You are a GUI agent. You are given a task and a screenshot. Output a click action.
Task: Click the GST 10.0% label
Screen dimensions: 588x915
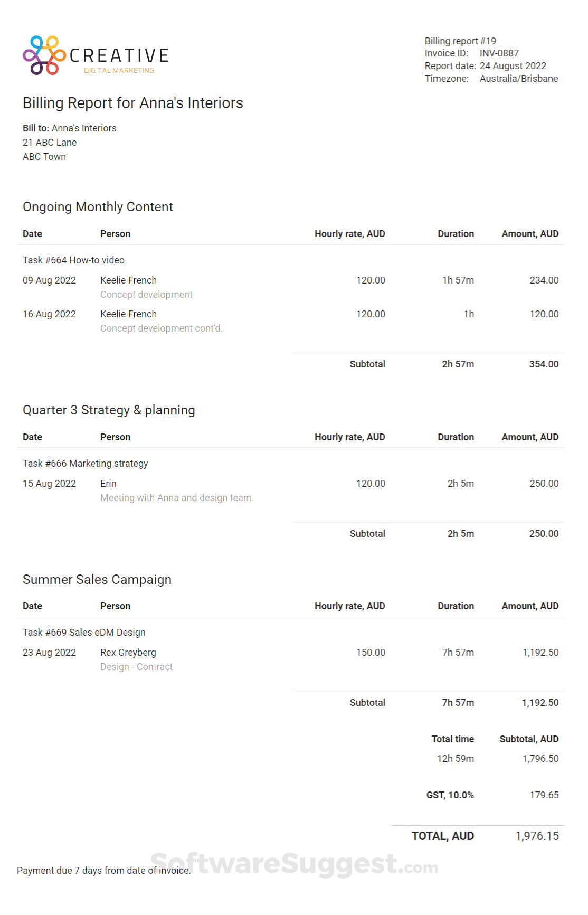tap(450, 795)
